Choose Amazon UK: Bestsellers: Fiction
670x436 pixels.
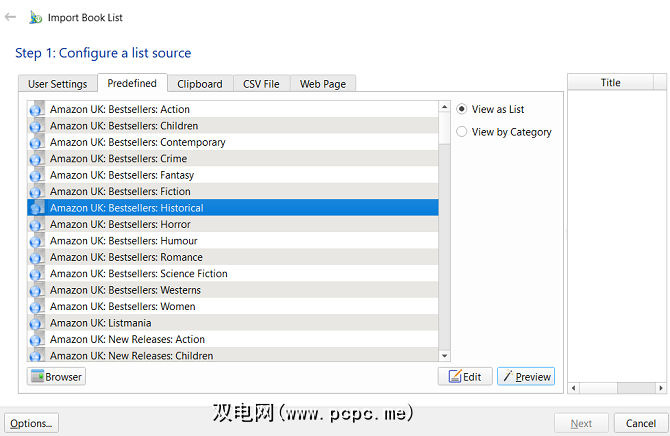(x=233, y=191)
